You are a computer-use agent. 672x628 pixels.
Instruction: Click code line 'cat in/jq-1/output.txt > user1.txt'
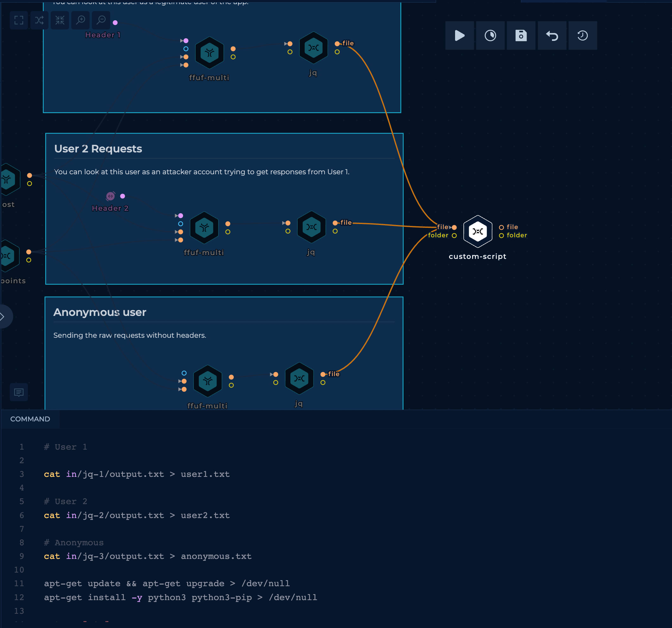[x=137, y=474]
